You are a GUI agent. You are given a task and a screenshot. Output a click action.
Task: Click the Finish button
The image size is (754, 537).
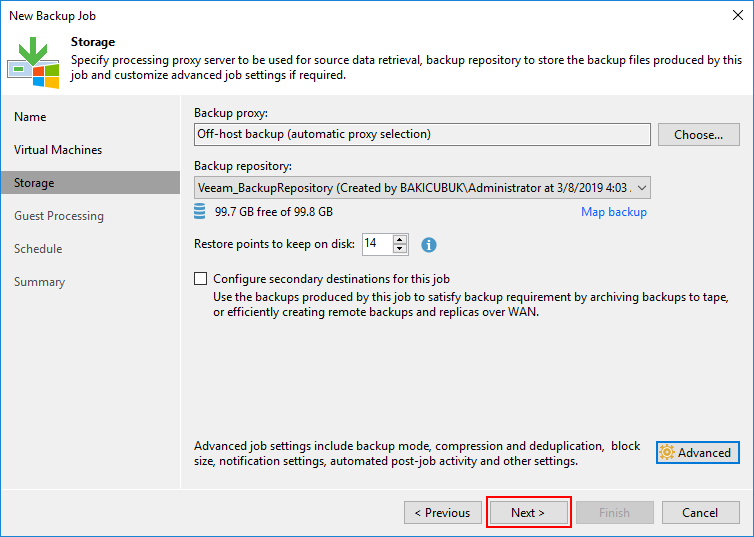[x=615, y=513]
